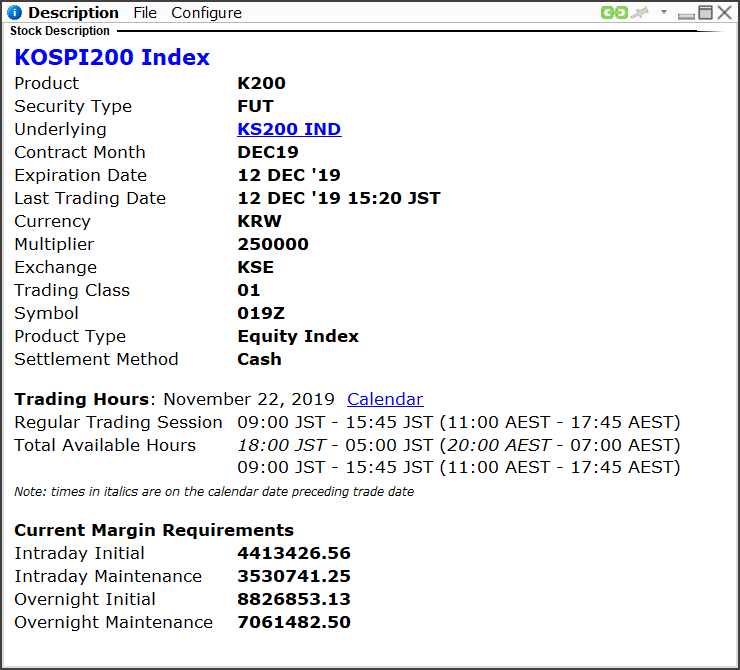The height and width of the screenshot is (670, 740).
Task: Select the Product value K200
Action: click(261, 83)
